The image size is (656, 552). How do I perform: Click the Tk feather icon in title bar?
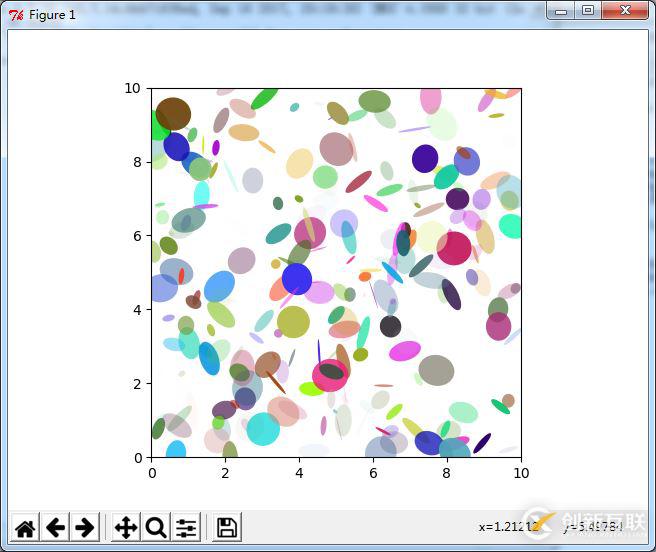coord(17,15)
